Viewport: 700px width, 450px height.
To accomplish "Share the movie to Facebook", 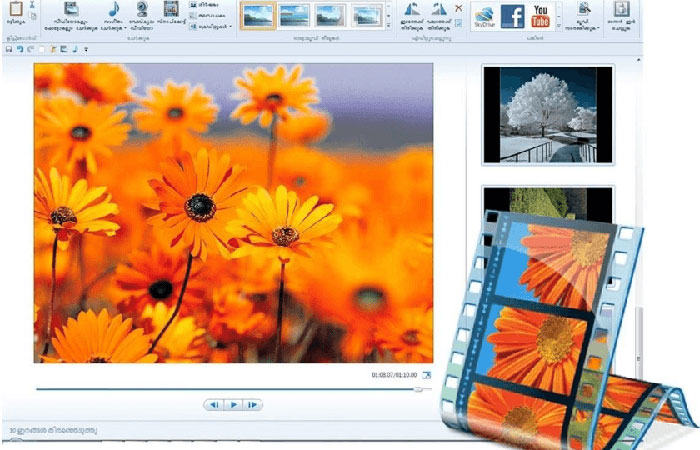I will point(512,16).
